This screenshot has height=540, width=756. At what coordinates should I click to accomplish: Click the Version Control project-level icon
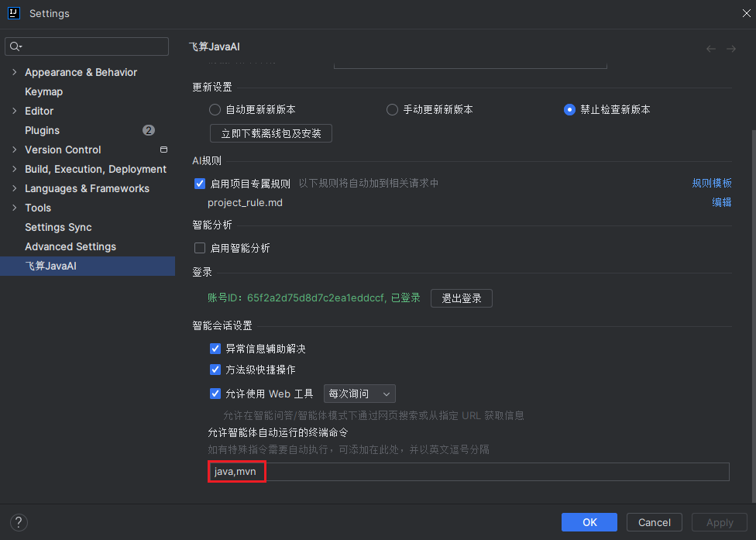coord(164,150)
